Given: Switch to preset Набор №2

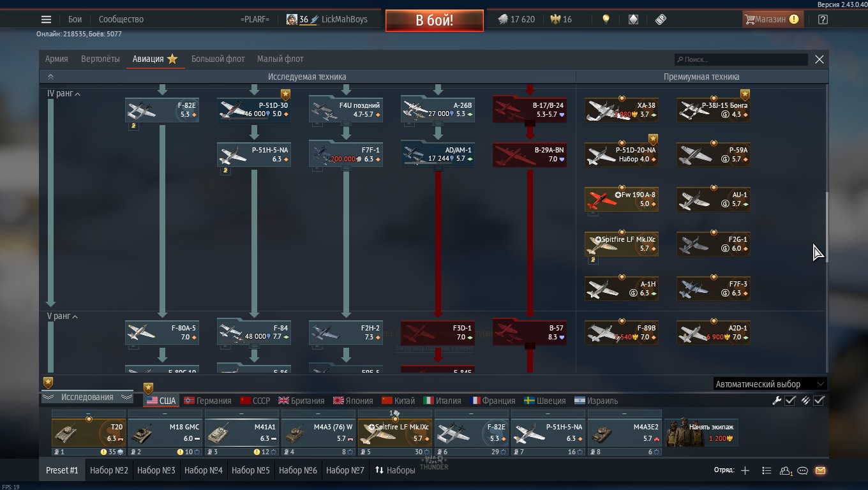Looking at the screenshot, I should click(x=109, y=470).
